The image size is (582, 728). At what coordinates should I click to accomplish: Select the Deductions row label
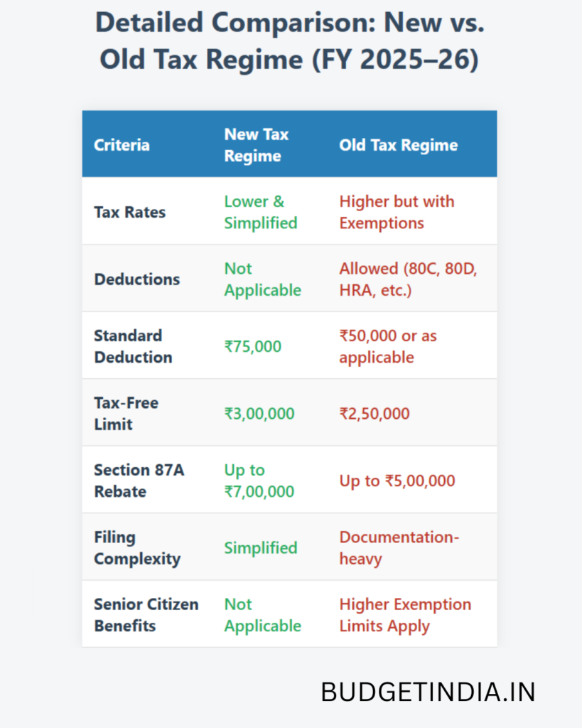(x=137, y=279)
